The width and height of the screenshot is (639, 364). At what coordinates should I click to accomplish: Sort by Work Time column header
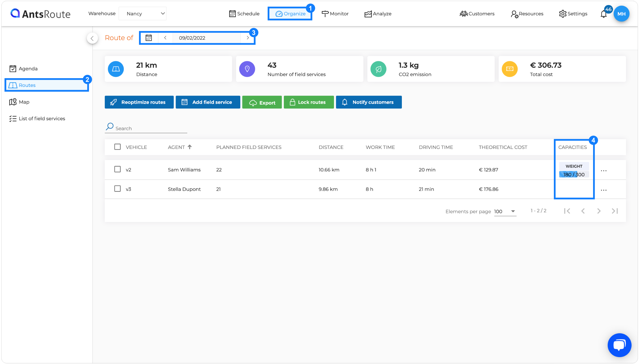pos(380,147)
